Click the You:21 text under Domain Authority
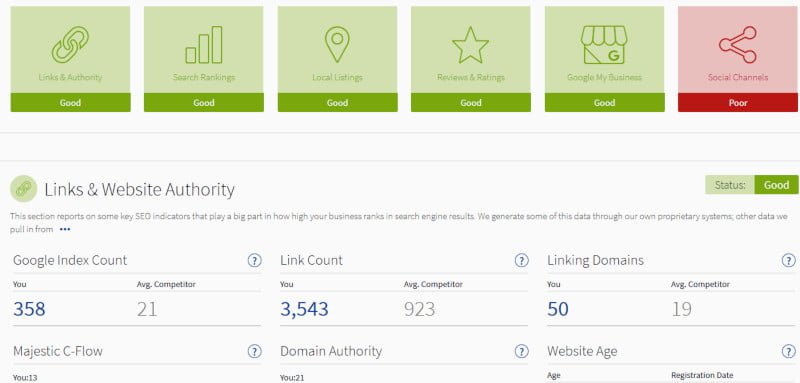 click(292, 378)
